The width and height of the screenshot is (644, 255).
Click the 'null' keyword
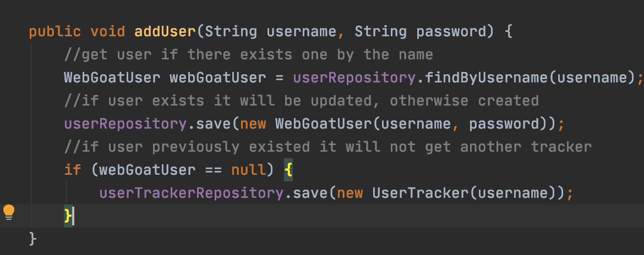click(249, 170)
